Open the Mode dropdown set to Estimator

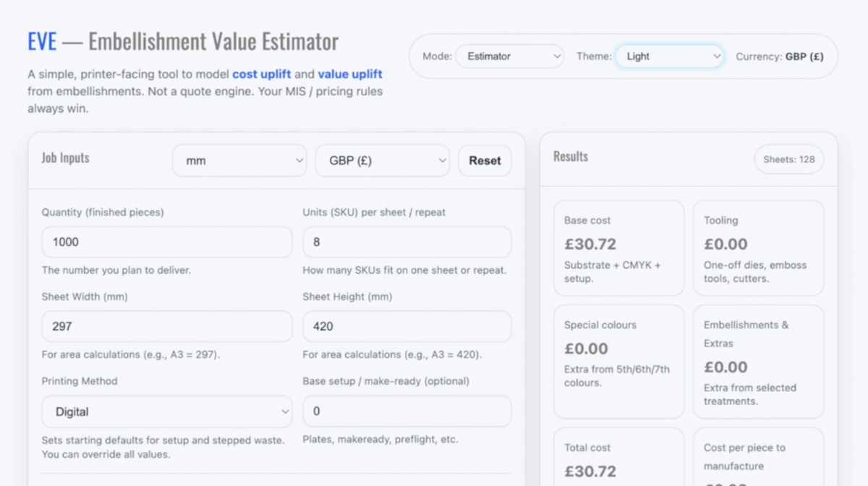(509, 56)
